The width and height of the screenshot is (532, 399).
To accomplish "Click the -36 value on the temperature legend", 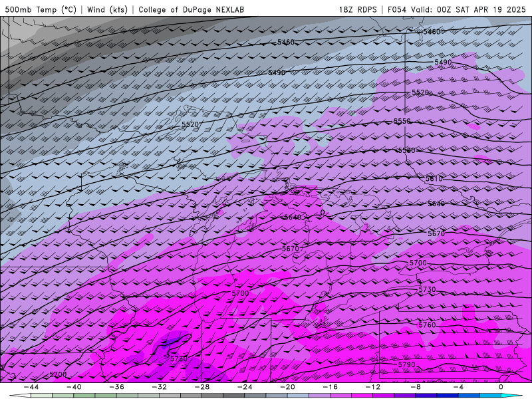I will 117,387.
